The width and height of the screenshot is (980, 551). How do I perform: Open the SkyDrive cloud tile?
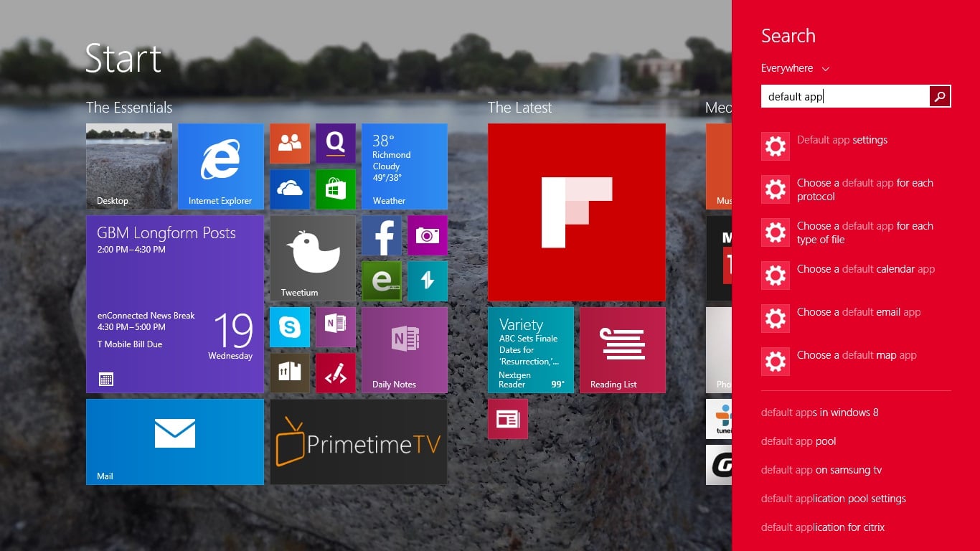pos(289,189)
